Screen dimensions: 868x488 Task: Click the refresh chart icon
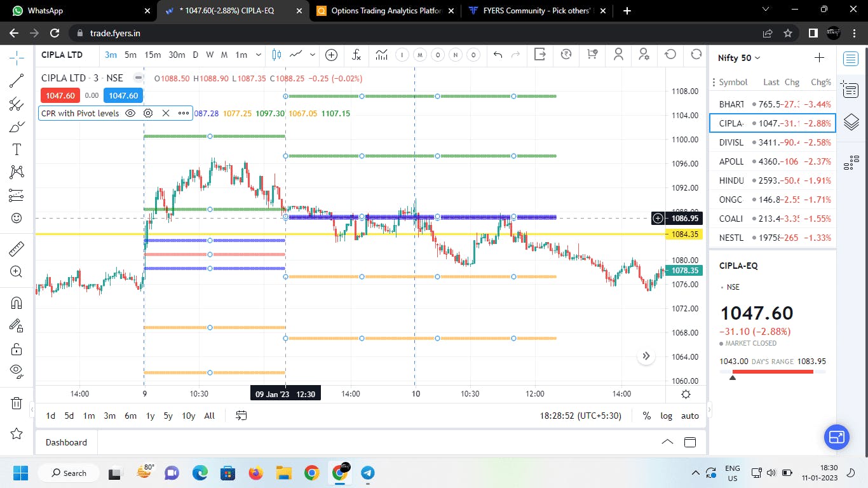click(x=696, y=55)
